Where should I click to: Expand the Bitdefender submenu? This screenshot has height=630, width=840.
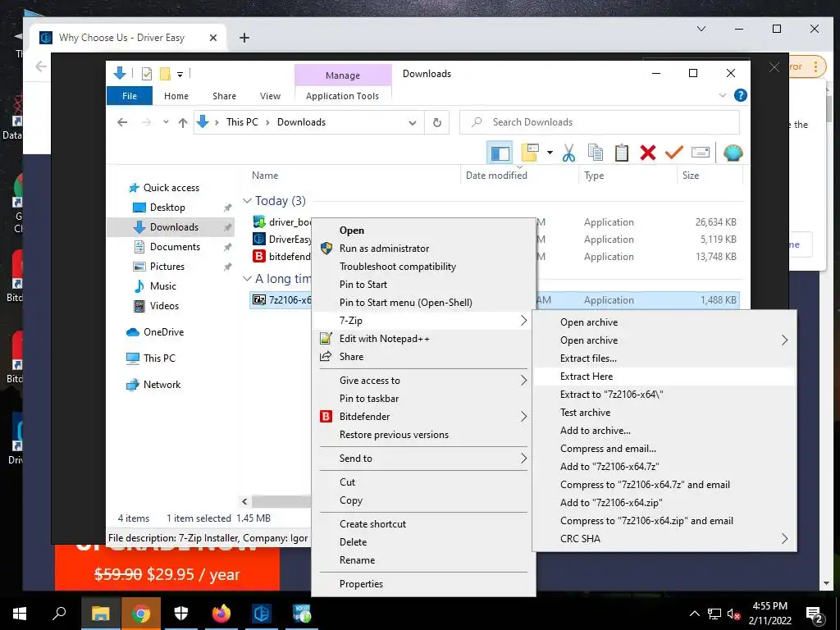pyautogui.click(x=423, y=417)
